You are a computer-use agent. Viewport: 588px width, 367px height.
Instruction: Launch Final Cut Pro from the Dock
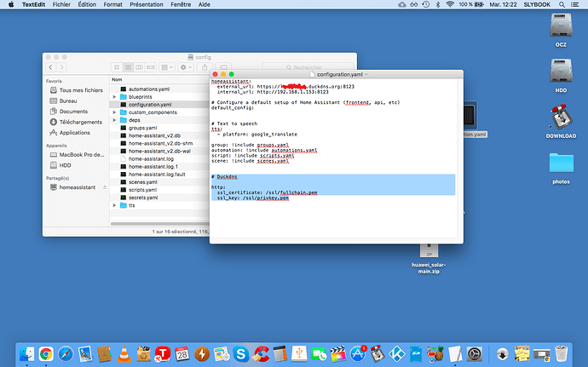click(337, 354)
